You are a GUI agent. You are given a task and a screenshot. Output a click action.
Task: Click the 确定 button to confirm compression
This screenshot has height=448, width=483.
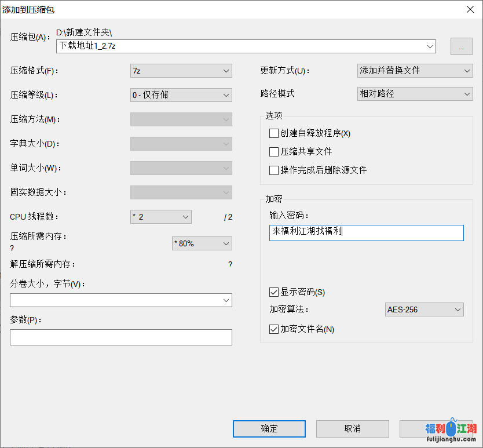point(269,429)
